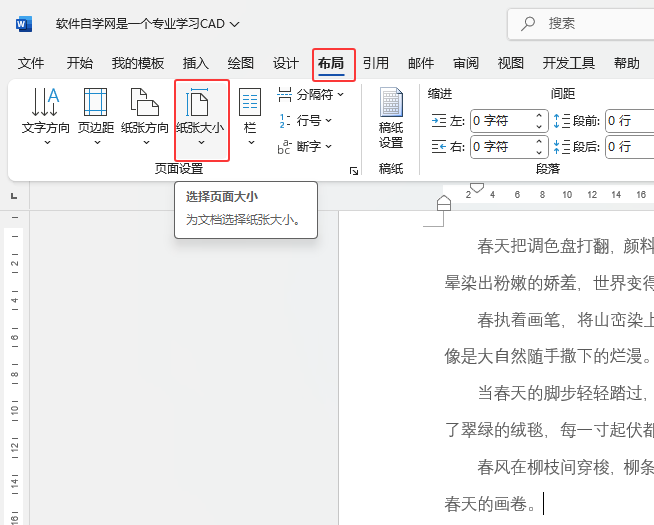Image resolution: width=654 pixels, height=525 pixels.
Task: Click the spacing before 0 行 field
Action: pos(630,121)
